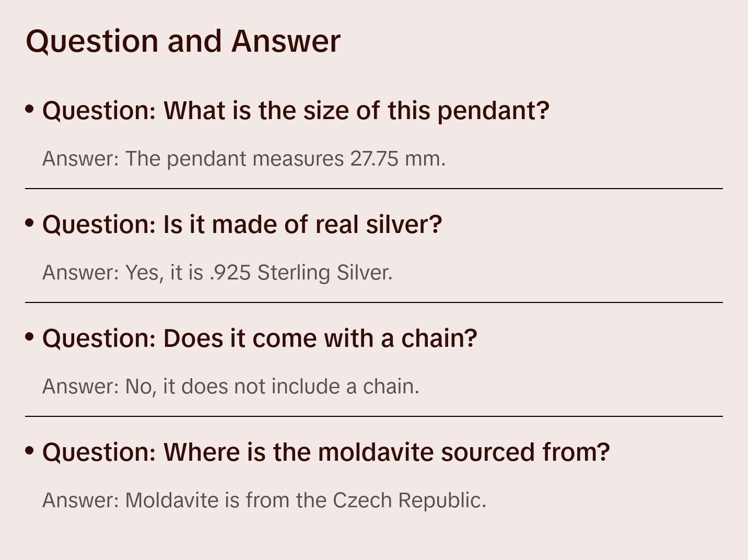Click the bullet beside the chain question
Screen dimensions: 748x560
pos(30,337)
